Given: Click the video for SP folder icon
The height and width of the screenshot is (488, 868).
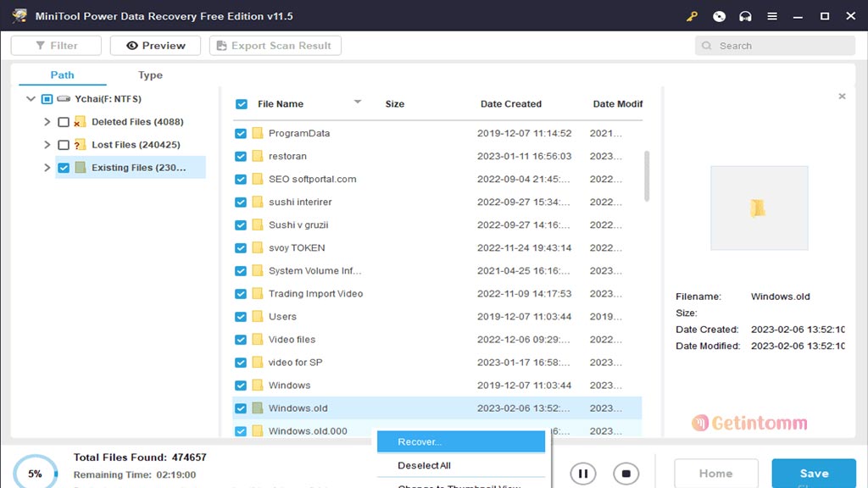Looking at the screenshot, I should click(258, 363).
